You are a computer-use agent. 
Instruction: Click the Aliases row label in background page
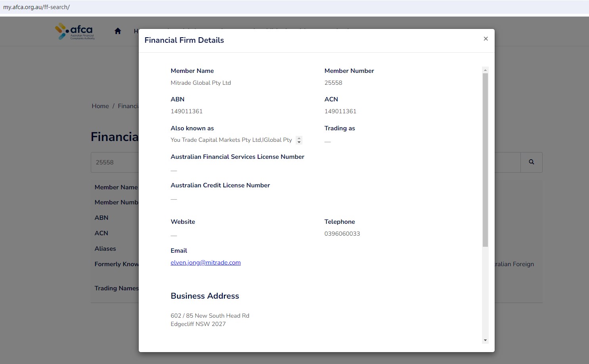(x=105, y=249)
